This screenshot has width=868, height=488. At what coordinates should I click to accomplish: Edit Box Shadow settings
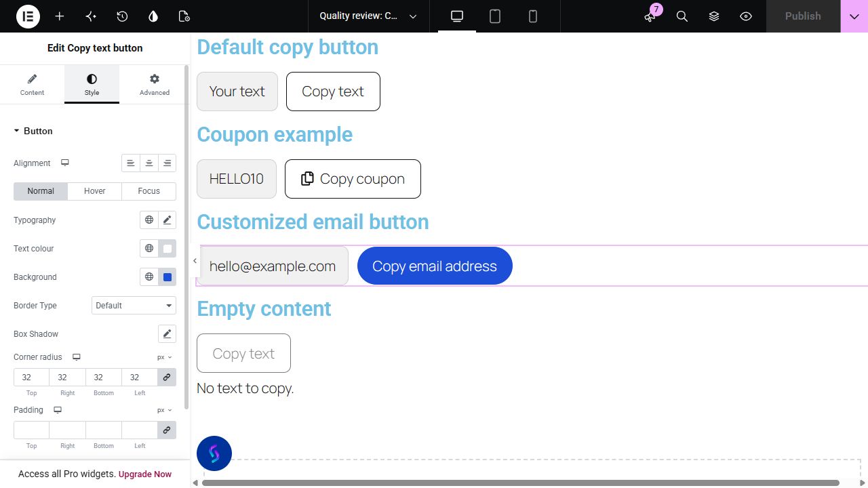click(x=167, y=334)
